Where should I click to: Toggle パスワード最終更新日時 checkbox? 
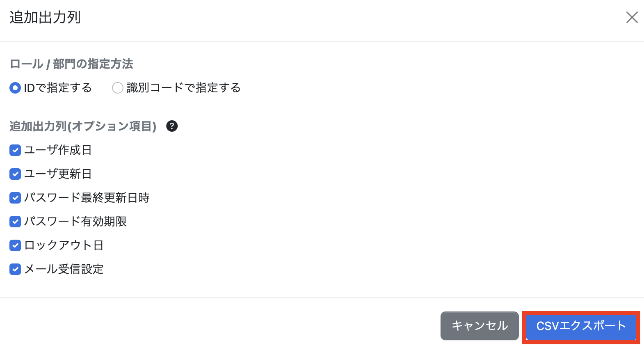click(x=15, y=198)
